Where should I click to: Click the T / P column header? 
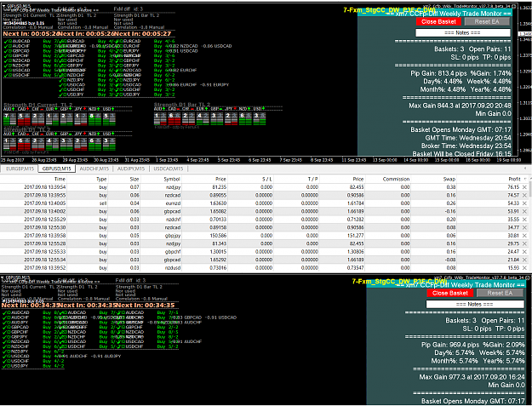[296, 179]
